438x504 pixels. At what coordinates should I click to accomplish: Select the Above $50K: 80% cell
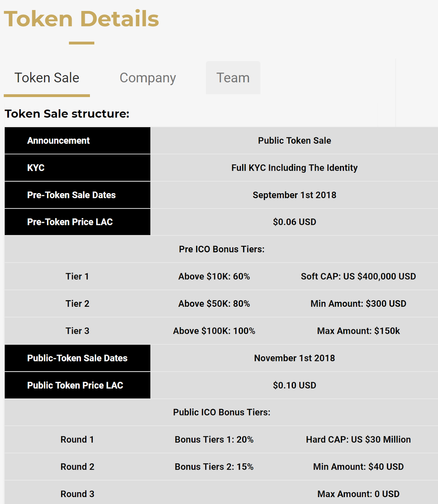(214, 304)
